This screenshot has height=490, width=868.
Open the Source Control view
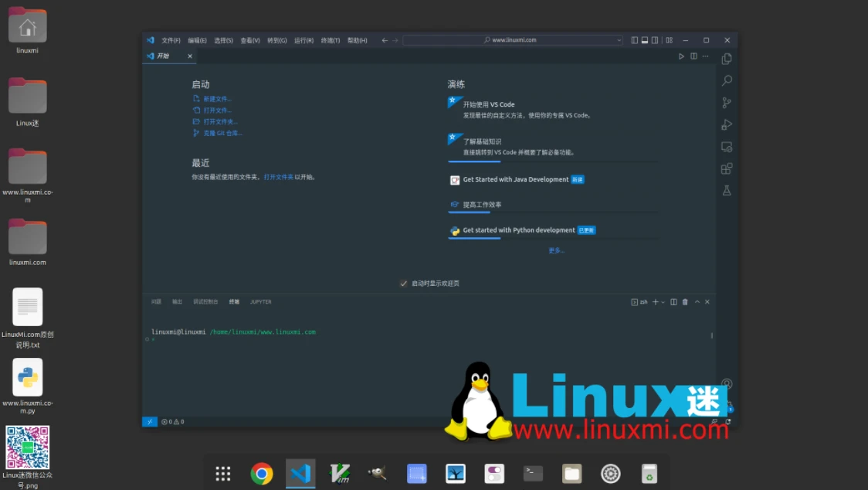[x=726, y=102]
